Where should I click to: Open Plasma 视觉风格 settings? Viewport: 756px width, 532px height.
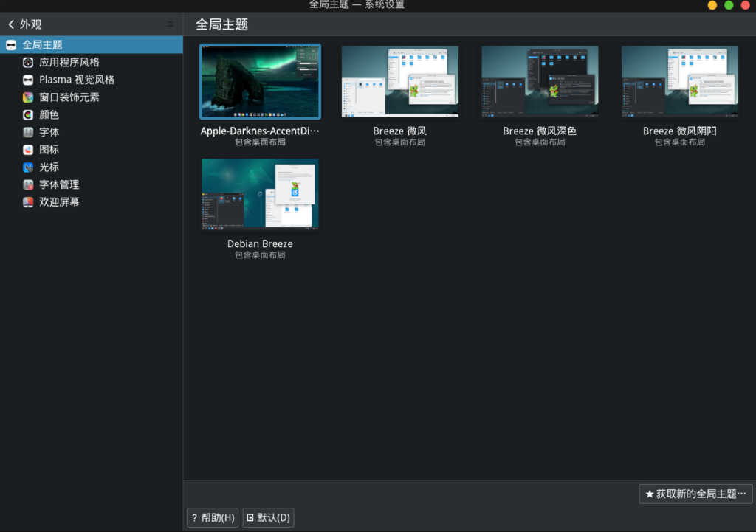92,80
